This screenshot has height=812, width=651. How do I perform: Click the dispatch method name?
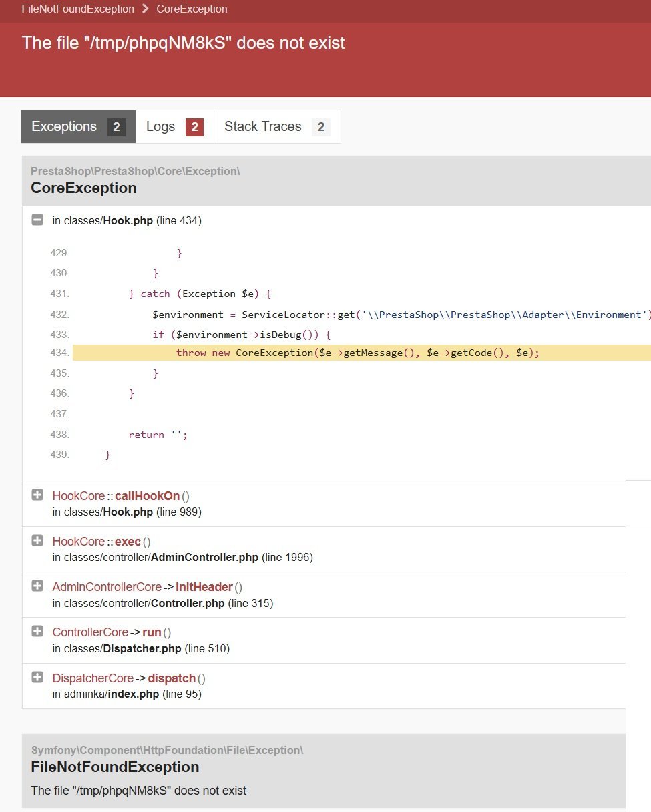pyautogui.click(x=172, y=678)
